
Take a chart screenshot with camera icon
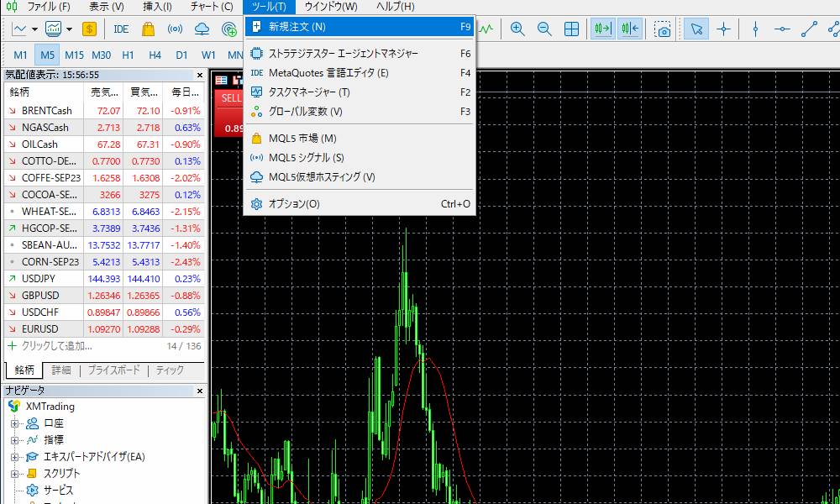[x=664, y=29]
